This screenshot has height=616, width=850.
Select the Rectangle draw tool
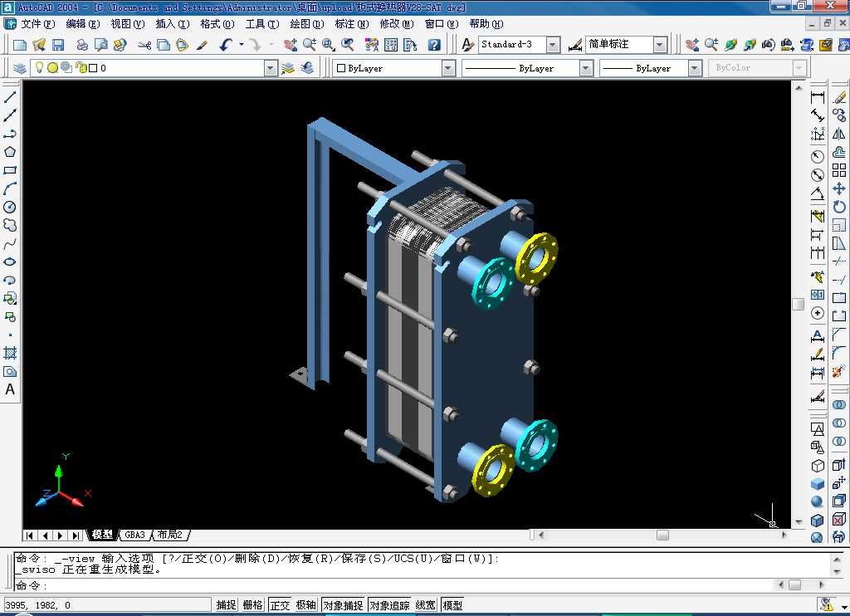point(10,170)
